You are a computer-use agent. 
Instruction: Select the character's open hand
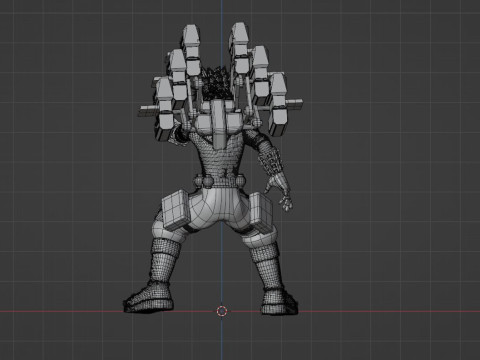pyautogui.click(x=279, y=192)
